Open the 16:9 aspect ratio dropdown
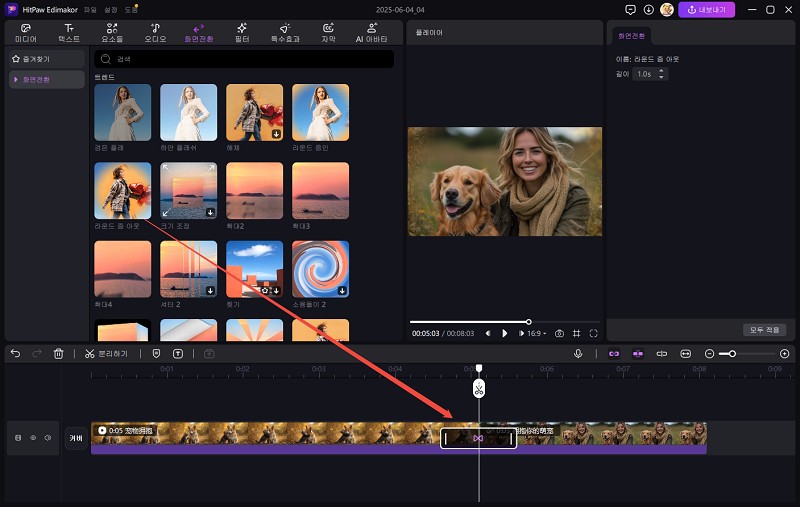 point(537,333)
